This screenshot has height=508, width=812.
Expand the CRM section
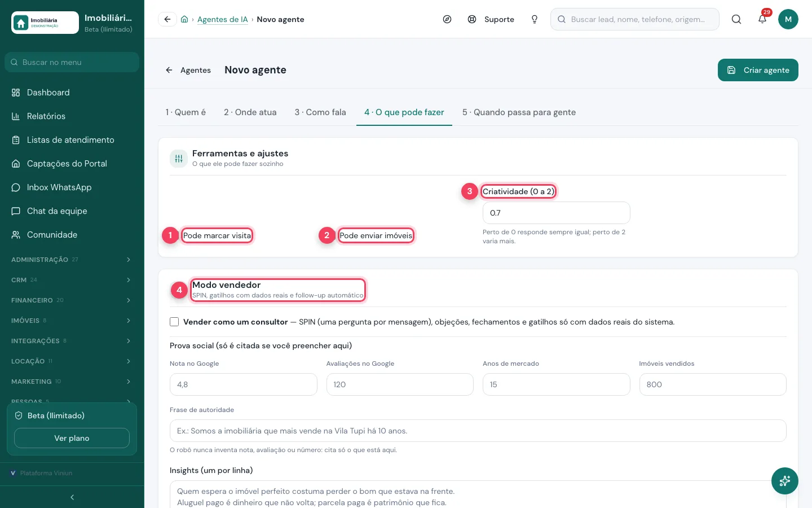click(72, 280)
